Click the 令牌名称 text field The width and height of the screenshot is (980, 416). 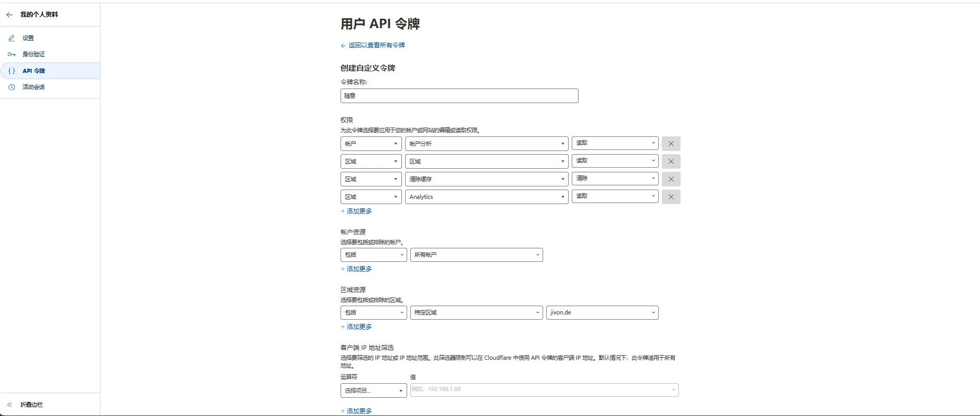pos(459,96)
